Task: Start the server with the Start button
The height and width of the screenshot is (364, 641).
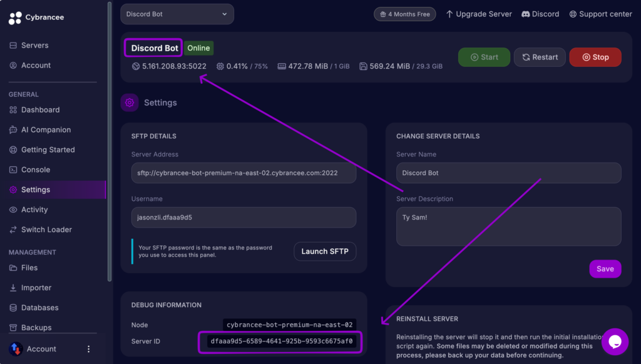Action: click(x=484, y=57)
